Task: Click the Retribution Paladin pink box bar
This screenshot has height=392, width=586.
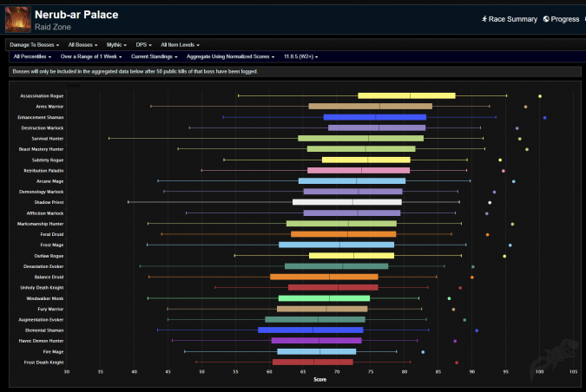Action: 359,170
